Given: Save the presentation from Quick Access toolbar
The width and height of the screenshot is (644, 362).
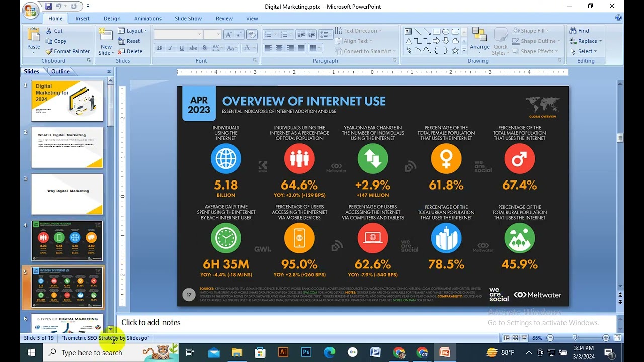Looking at the screenshot, I should point(48,6).
